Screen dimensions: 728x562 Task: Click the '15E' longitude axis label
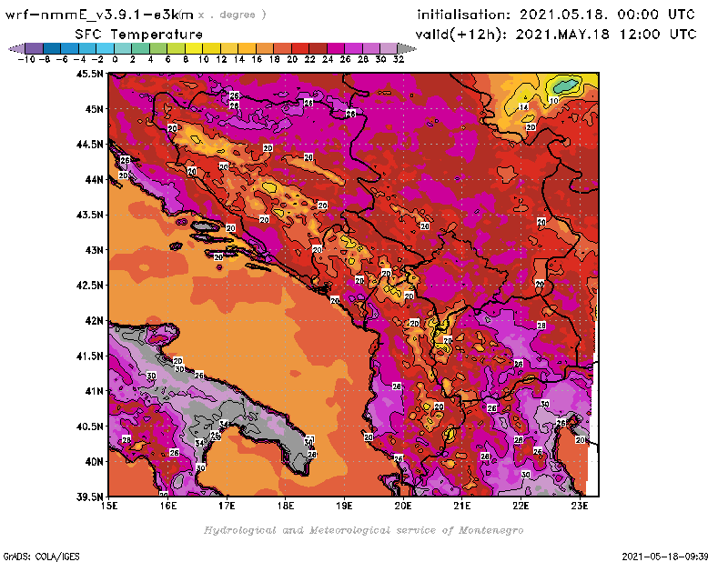(x=109, y=506)
